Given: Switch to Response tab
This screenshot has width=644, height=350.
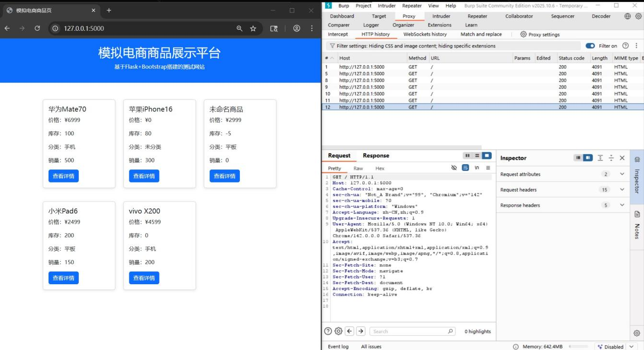Looking at the screenshot, I should [376, 156].
